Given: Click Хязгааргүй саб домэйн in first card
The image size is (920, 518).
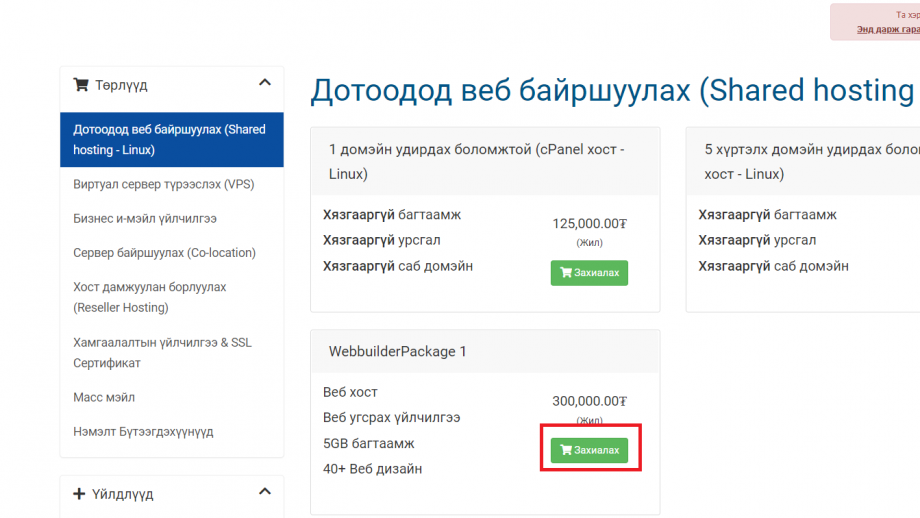Looking at the screenshot, I should [398, 266].
